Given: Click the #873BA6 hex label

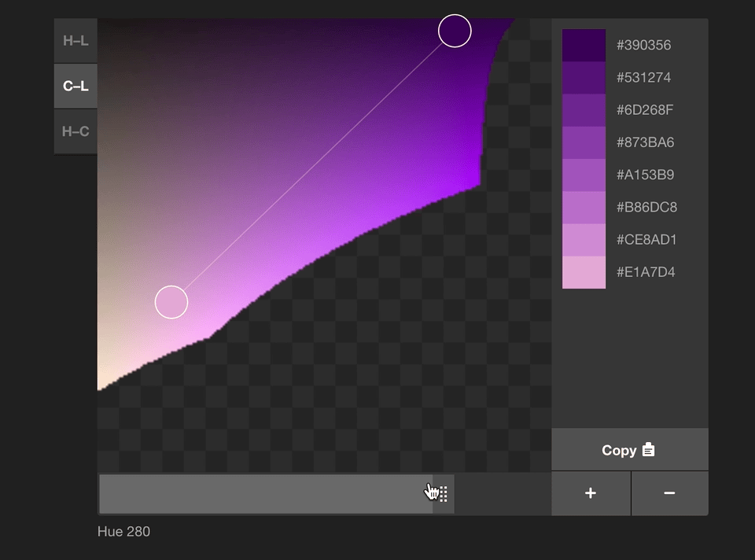Looking at the screenshot, I should pyautogui.click(x=645, y=142).
